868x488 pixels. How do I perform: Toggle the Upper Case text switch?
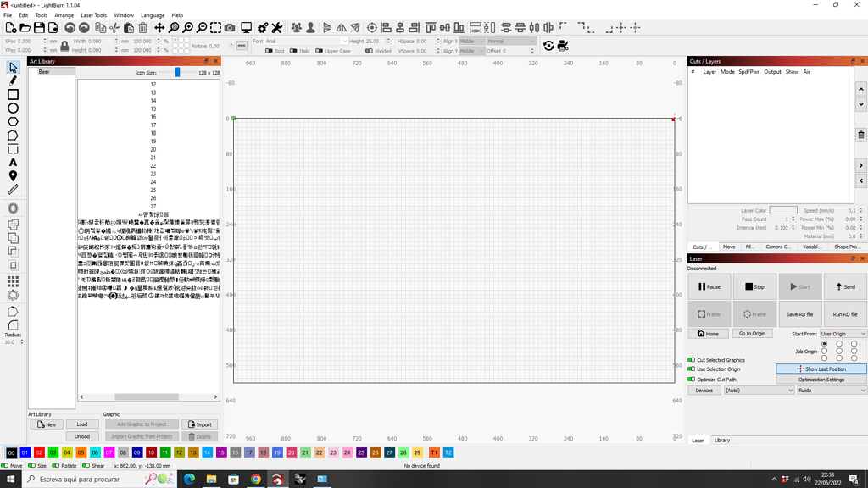319,51
